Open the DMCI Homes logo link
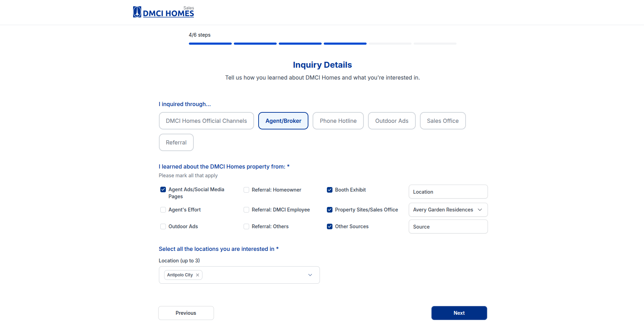 pos(163,12)
